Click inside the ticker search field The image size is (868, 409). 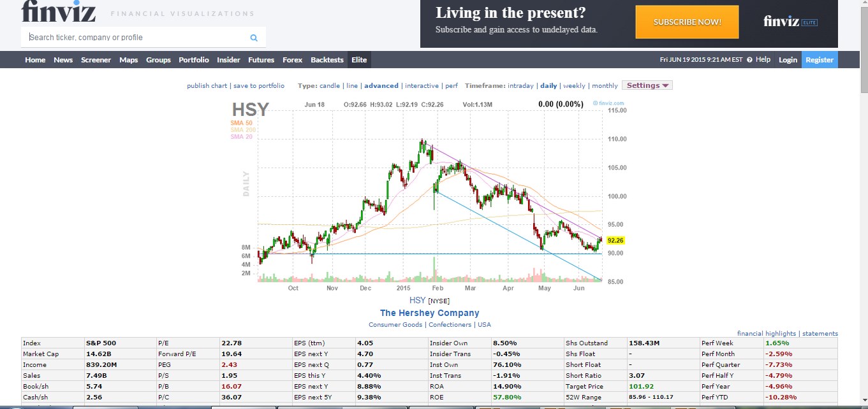pos(128,37)
